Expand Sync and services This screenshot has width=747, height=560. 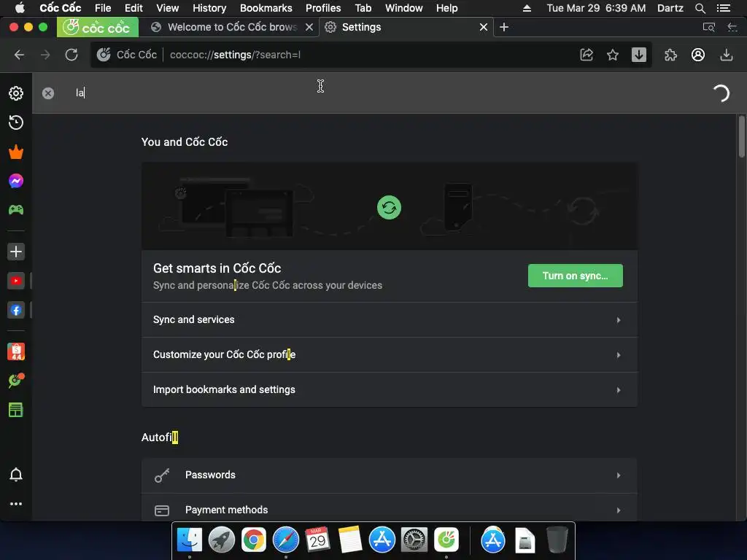(390, 320)
